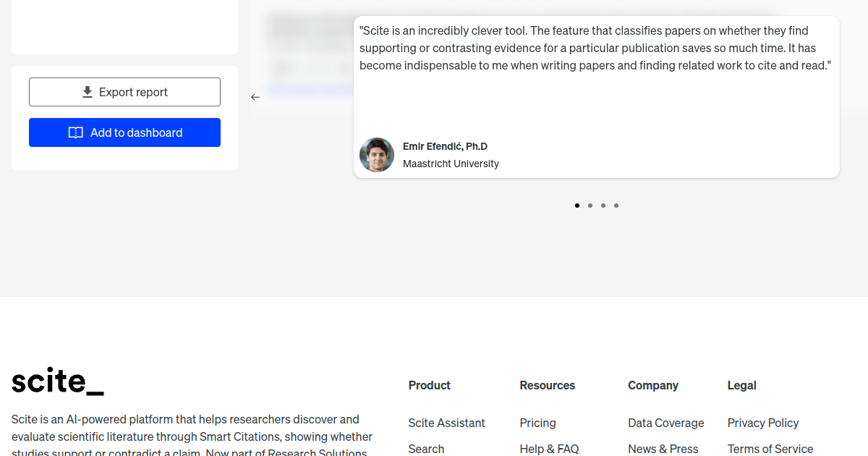868x456 pixels.
Task: Select the third testimonial carousel dot
Action: tap(603, 206)
